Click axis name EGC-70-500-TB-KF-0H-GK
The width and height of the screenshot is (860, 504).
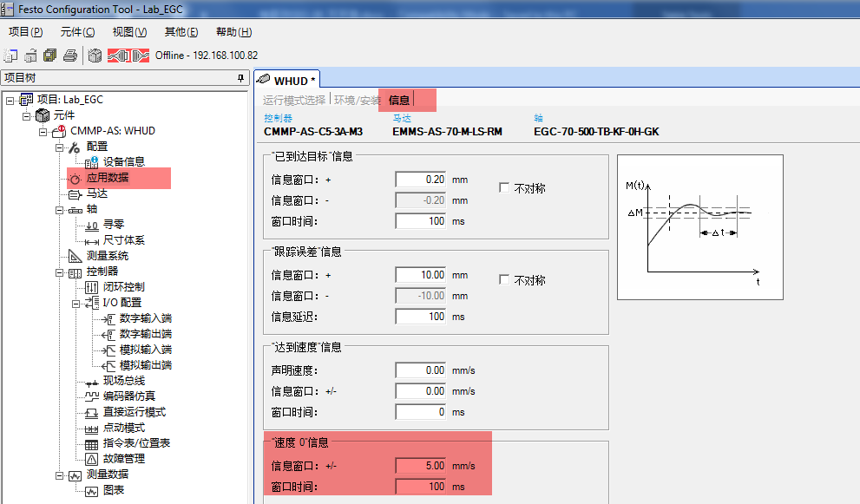click(x=596, y=132)
